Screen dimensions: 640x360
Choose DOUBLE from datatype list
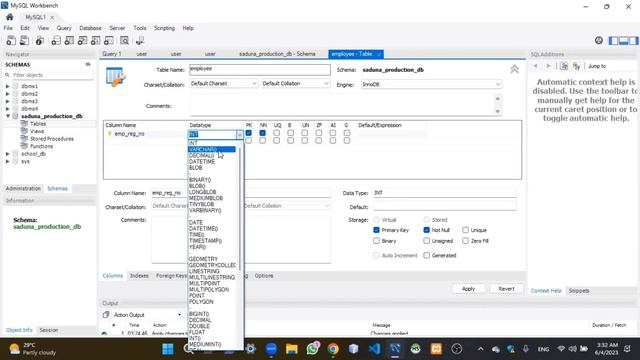tap(199, 326)
